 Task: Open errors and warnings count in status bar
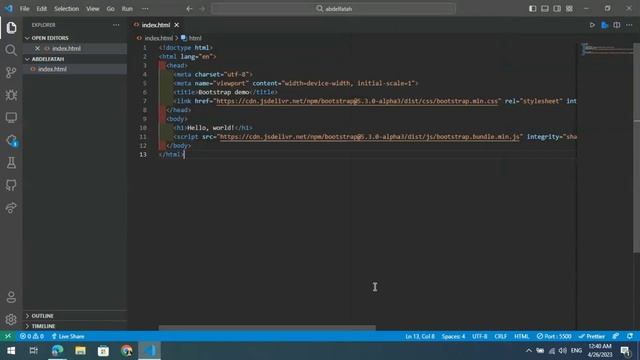tap(32, 336)
